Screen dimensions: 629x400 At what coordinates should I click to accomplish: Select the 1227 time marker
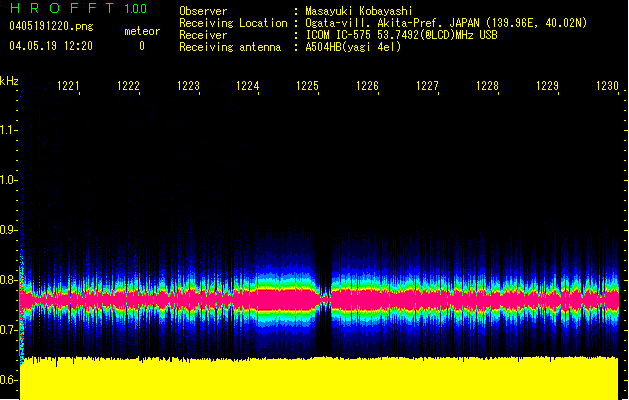click(x=427, y=87)
